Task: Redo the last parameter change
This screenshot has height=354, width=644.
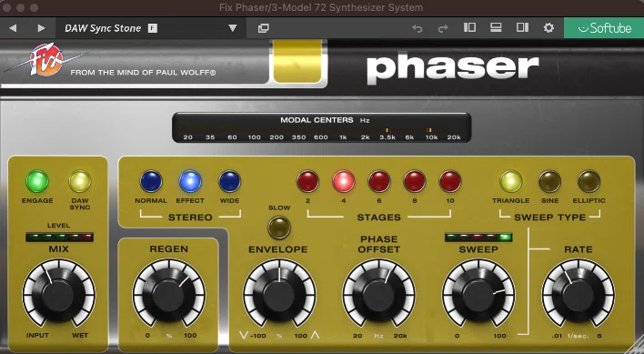Action: click(x=443, y=28)
